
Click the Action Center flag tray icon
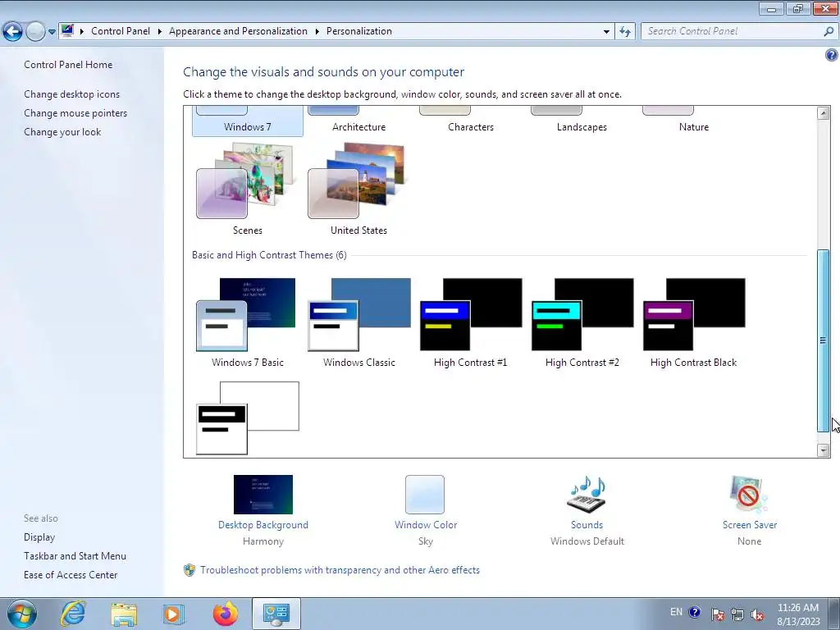[x=717, y=614]
